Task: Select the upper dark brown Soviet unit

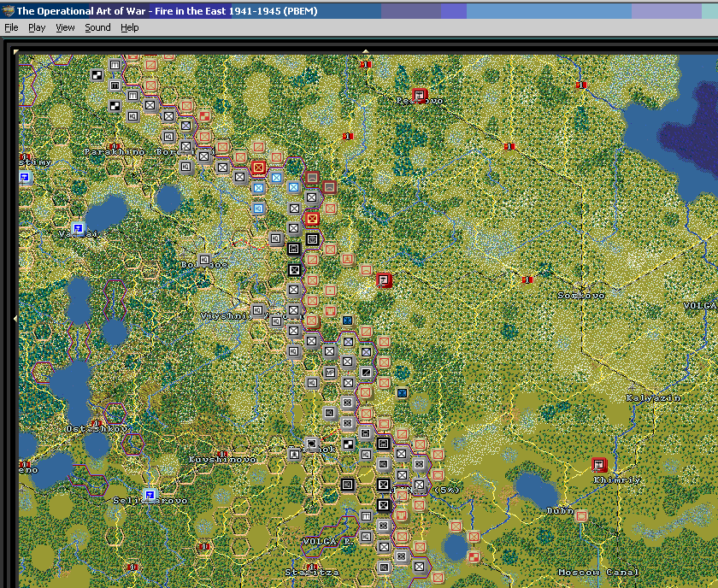Action: point(312,178)
